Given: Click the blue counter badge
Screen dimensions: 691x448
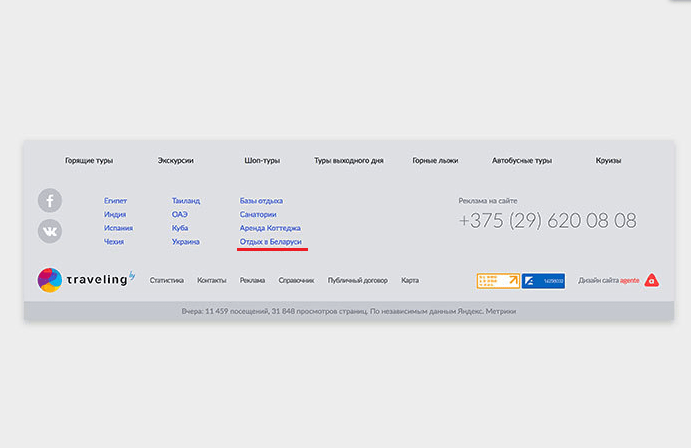Looking at the screenshot, I should point(544,281).
